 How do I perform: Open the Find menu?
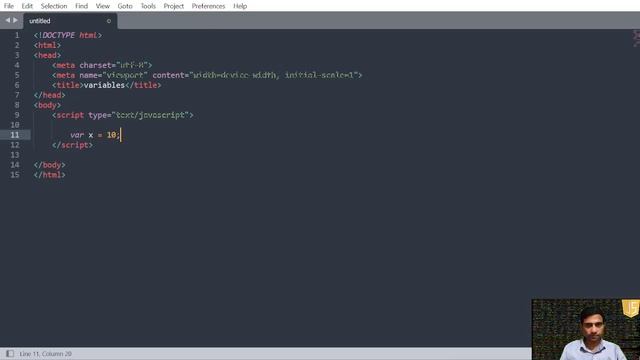click(81, 6)
